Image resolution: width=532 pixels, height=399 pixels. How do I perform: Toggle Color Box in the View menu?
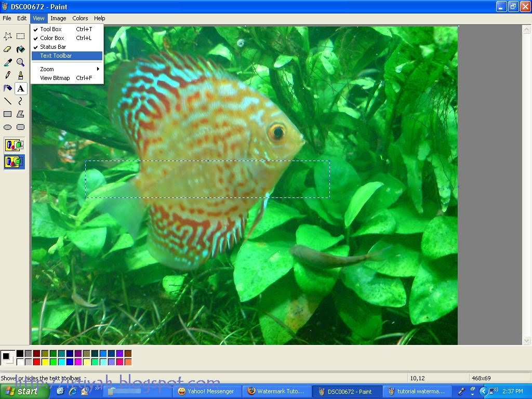pos(67,38)
